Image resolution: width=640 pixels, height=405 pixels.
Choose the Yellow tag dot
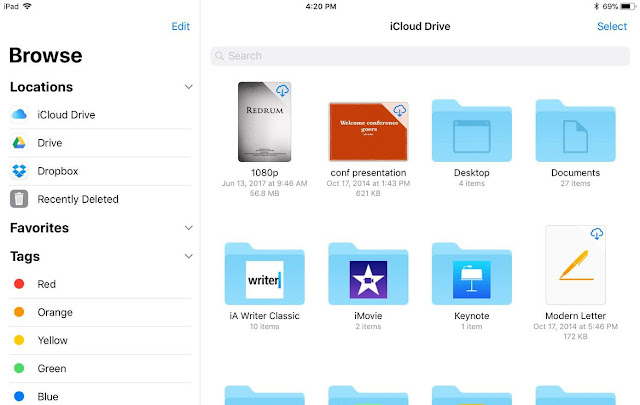tap(19, 340)
